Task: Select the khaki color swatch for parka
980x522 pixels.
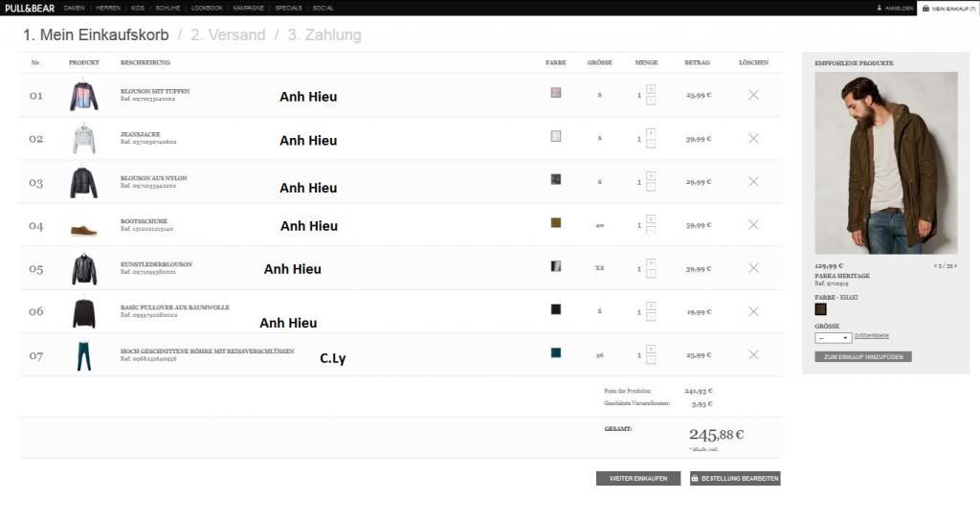Action: (821, 309)
